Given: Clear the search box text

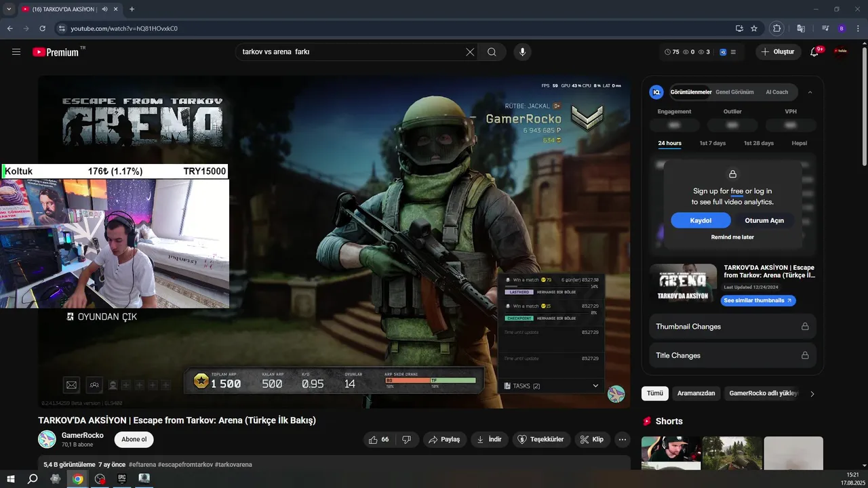Looking at the screenshot, I should click(x=470, y=52).
